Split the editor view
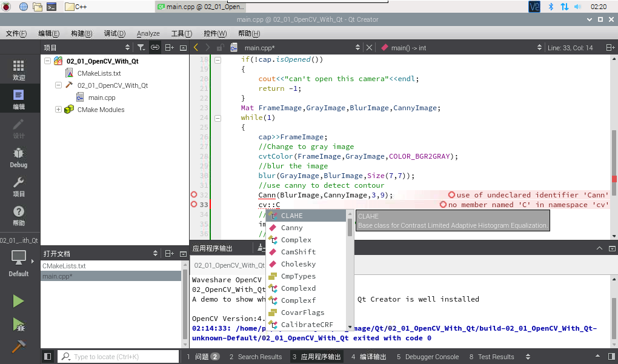The width and height of the screenshot is (618, 364). (x=610, y=48)
